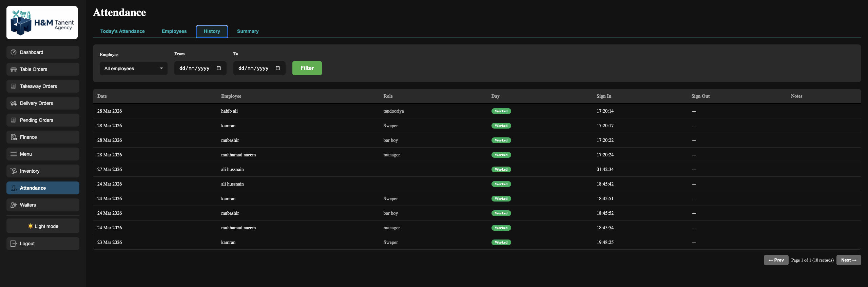Click the From date input field
868x287 pixels.
pos(195,69)
